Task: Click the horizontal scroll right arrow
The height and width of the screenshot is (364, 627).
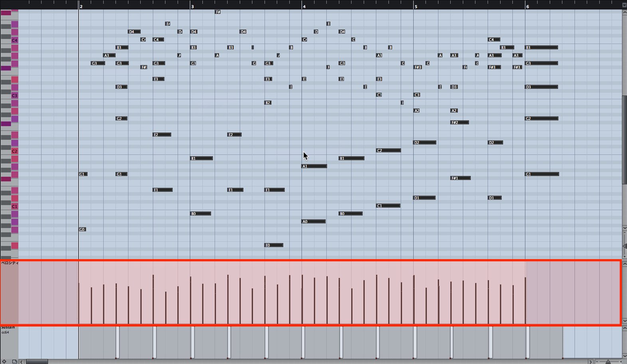Action: (x=590, y=362)
